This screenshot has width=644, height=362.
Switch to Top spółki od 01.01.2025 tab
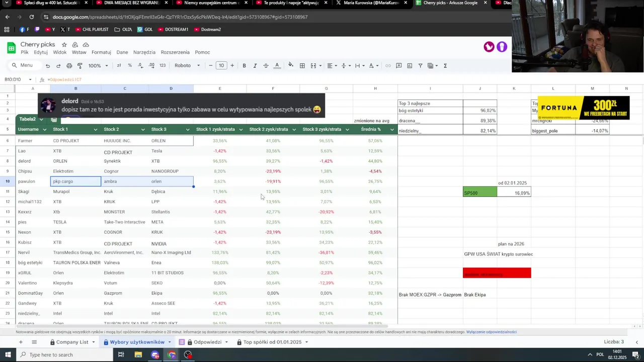click(x=272, y=342)
